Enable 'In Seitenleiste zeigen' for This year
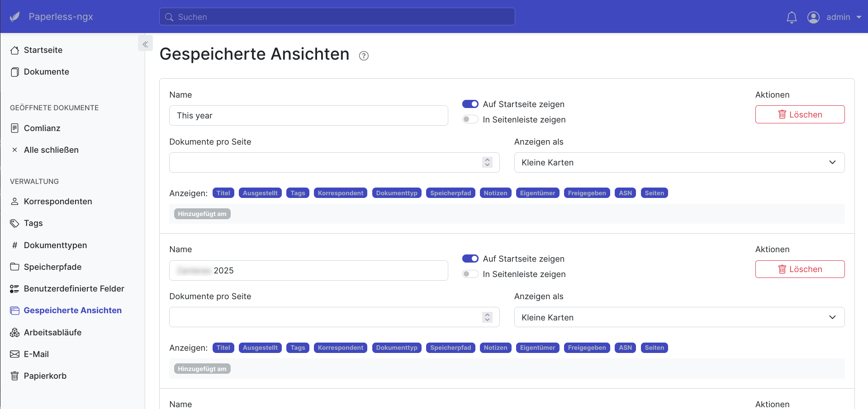 [x=470, y=119]
